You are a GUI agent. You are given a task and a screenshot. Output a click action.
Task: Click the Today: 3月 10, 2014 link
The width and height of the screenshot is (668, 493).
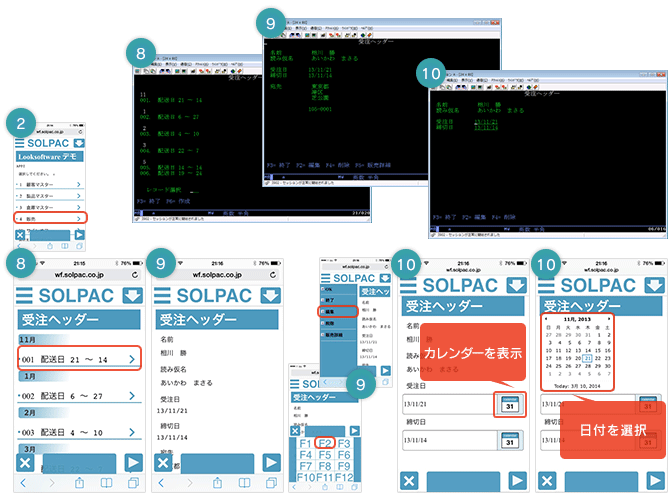(577, 386)
